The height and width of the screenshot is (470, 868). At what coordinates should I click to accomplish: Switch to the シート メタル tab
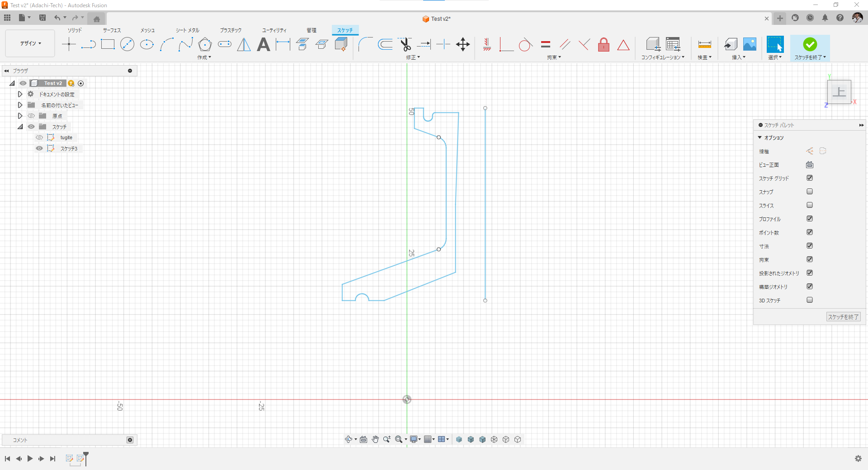(188, 30)
